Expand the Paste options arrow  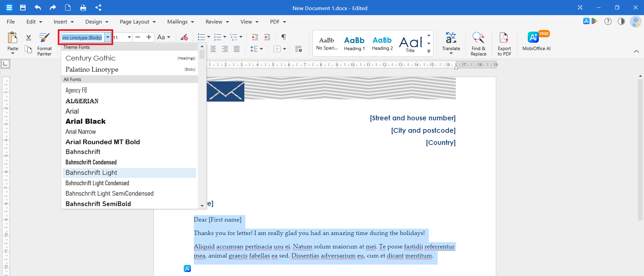click(x=13, y=53)
